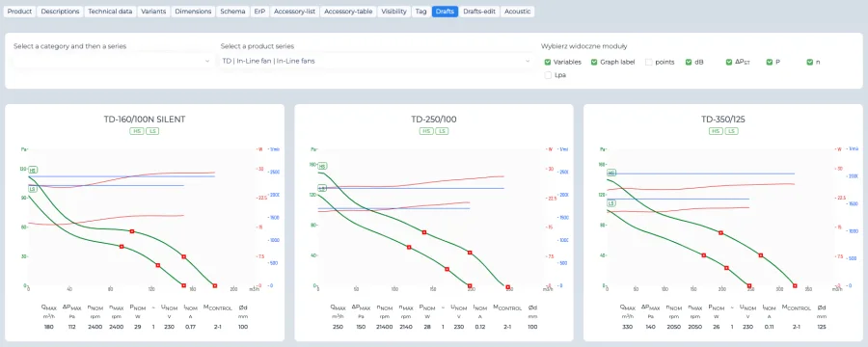Toggle LS legend on TD-350/125 chart

pyautogui.click(x=731, y=131)
